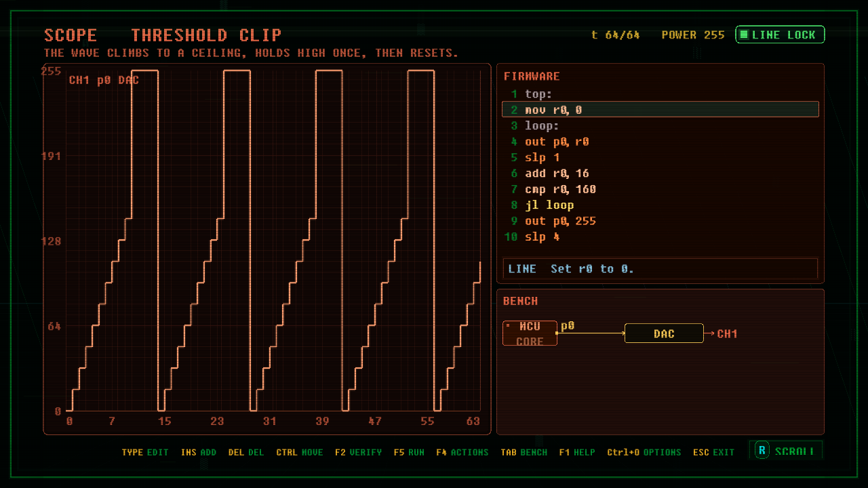Click the POWER 255 readout
The width and height of the screenshot is (868, 488).
coord(693,35)
